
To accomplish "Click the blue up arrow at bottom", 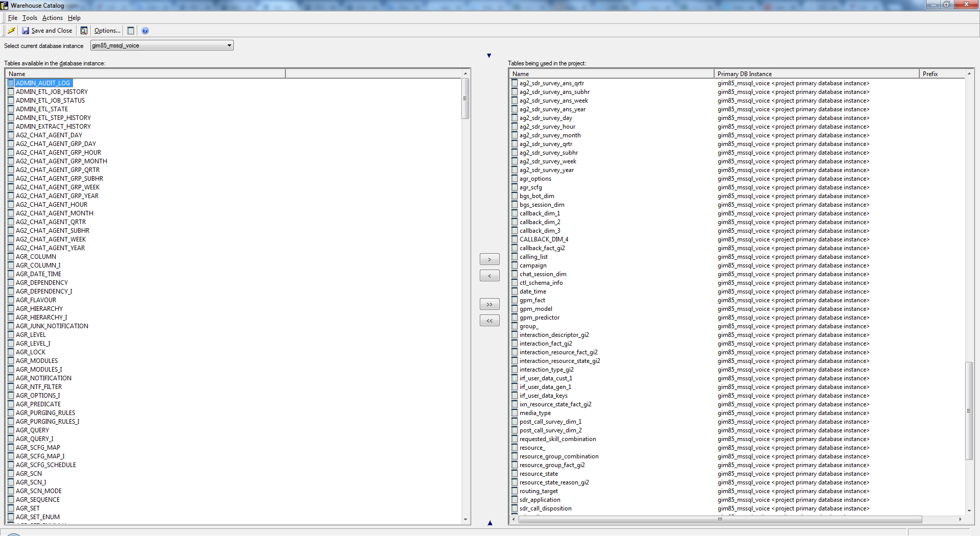I will 489,523.
